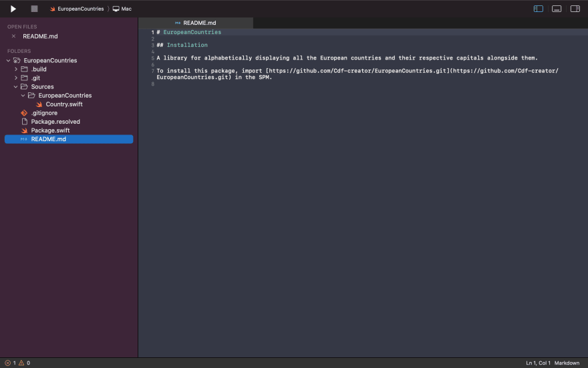The height and width of the screenshot is (368, 588).
Task: Collapse the Sources folder
Action: pyautogui.click(x=16, y=87)
